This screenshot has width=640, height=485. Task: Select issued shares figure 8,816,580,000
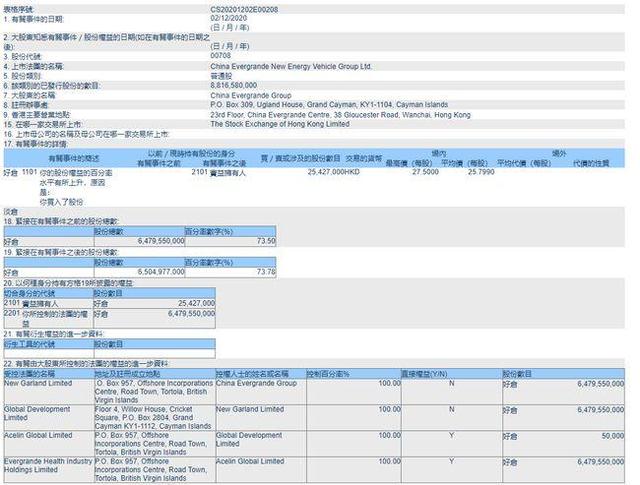click(233, 85)
